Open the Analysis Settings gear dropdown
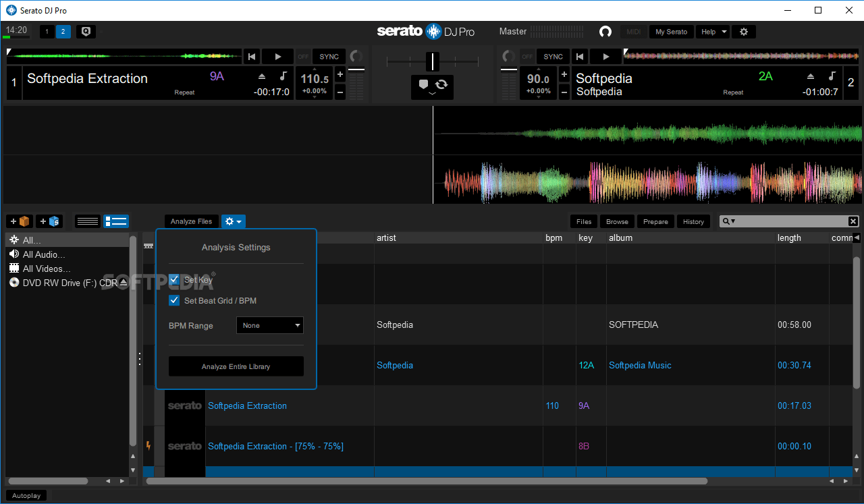This screenshot has height=504, width=864. pyautogui.click(x=233, y=221)
